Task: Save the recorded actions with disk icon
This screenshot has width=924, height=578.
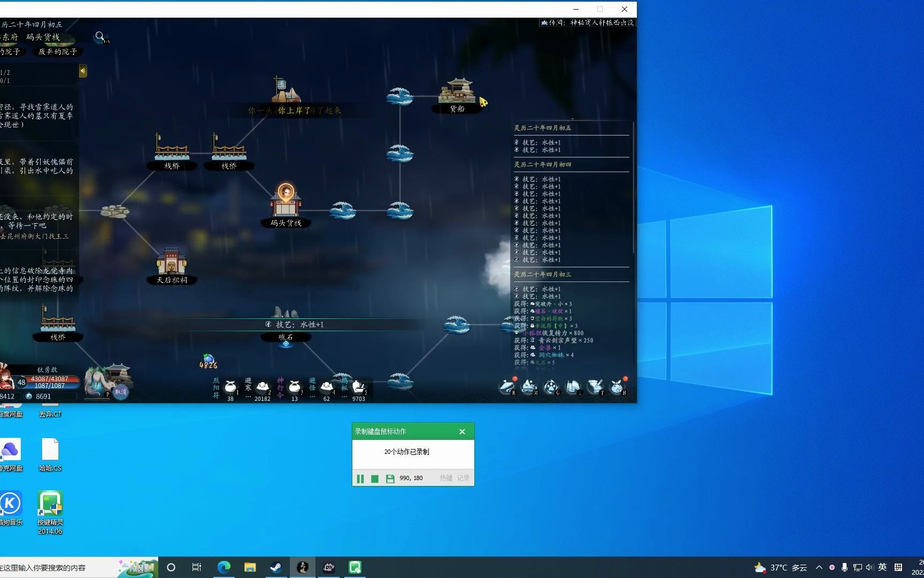Action: coord(390,478)
